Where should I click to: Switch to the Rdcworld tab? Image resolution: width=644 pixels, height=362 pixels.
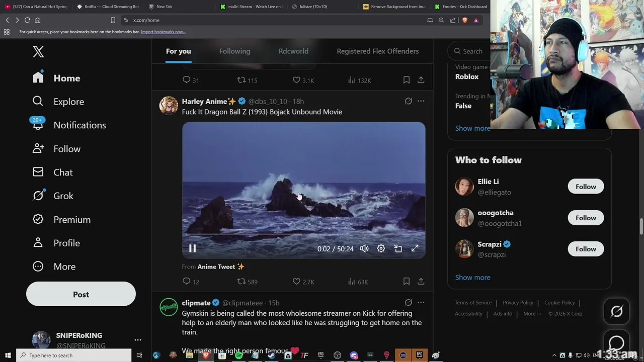293,51
